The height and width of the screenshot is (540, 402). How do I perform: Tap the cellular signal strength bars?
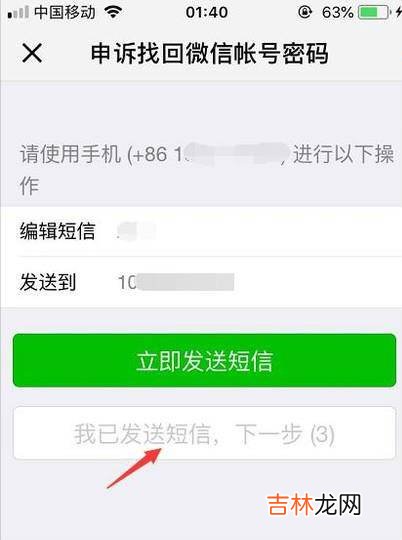point(18,13)
